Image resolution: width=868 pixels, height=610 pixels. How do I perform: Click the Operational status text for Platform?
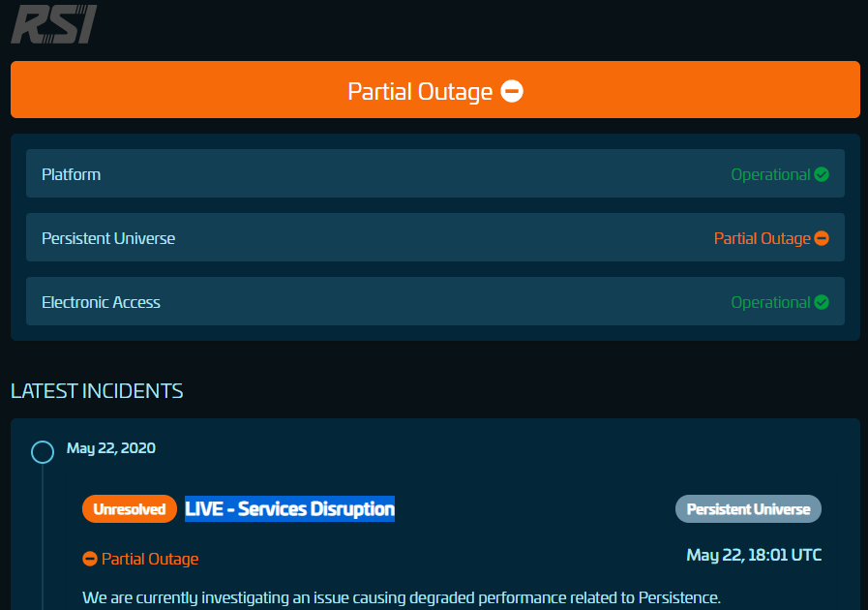coord(770,174)
